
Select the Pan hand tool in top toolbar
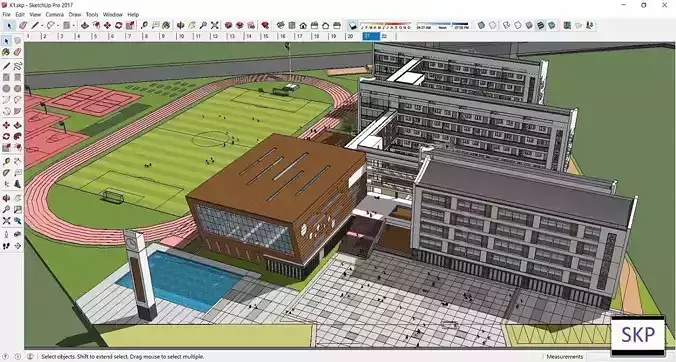tap(192, 25)
